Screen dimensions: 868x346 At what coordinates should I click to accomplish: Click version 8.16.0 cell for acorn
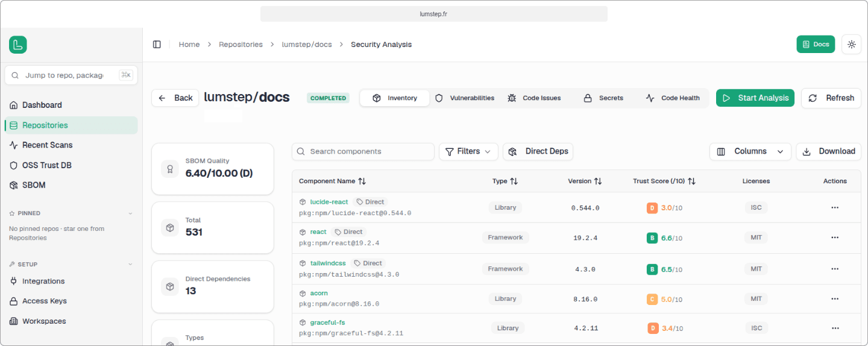coord(585,299)
